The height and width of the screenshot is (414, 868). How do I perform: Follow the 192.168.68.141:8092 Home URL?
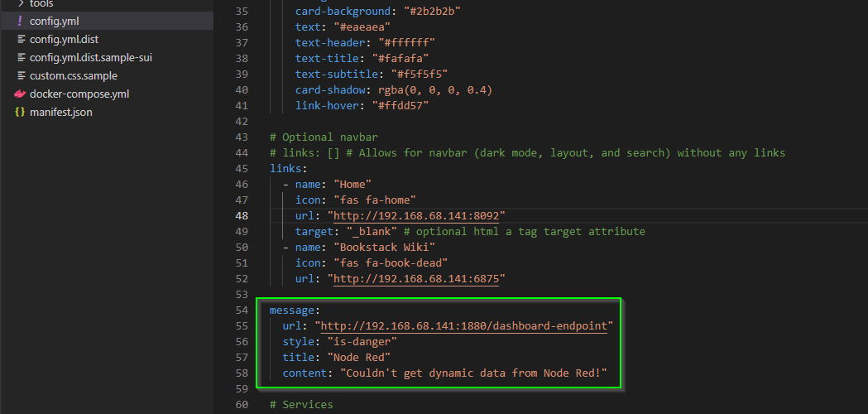(x=416, y=215)
